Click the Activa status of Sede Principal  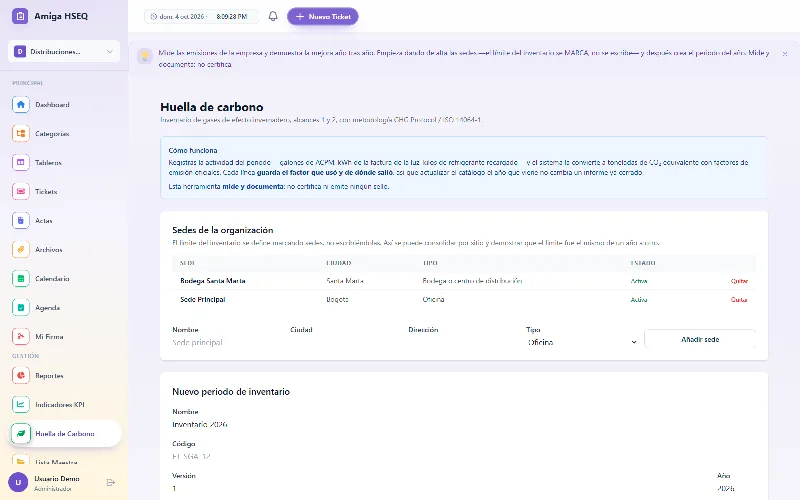(x=639, y=300)
